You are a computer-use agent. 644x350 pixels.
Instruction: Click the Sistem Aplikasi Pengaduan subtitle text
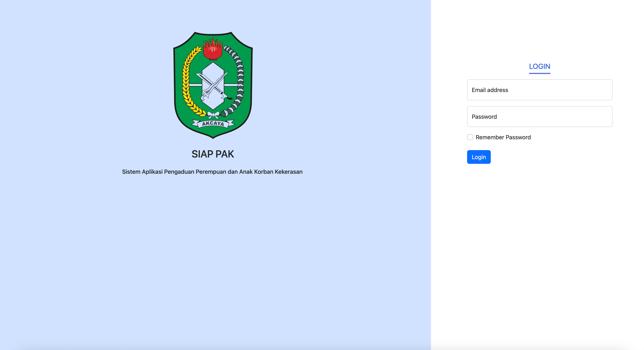212,172
